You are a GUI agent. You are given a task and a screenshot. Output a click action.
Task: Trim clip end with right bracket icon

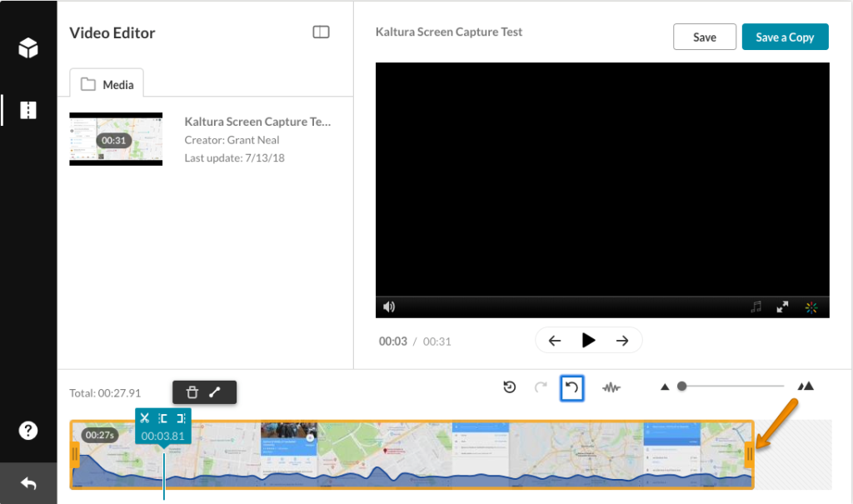pos(182,417)
